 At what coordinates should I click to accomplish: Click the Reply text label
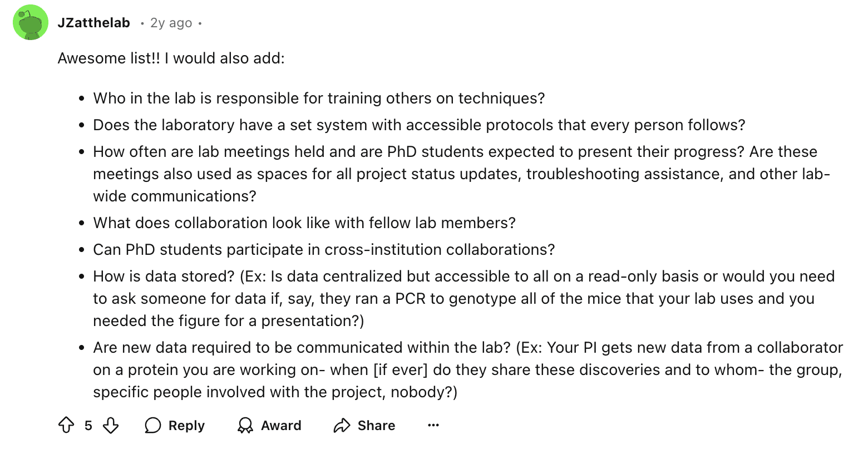tap(186, 426)
